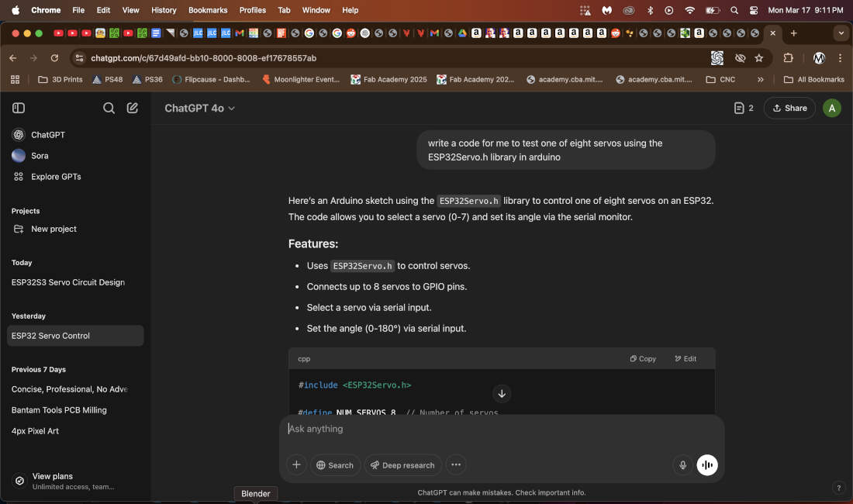The width and height of the screenshot is (853, 504).
Task: Click the site information icon in address bar
Action: tap(79, 58)
